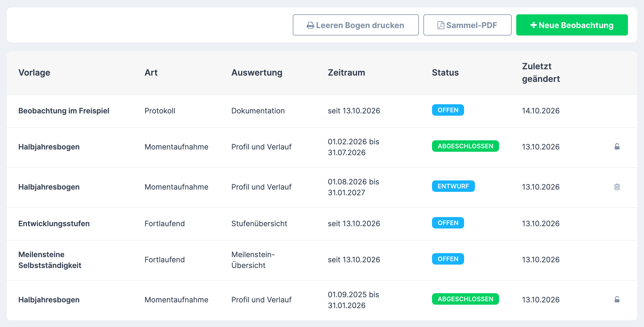Viewport: 644px width, 327px height.
Task: Sort by Vorlage column header
Action: pyautogui.click(x=34, y=72)
